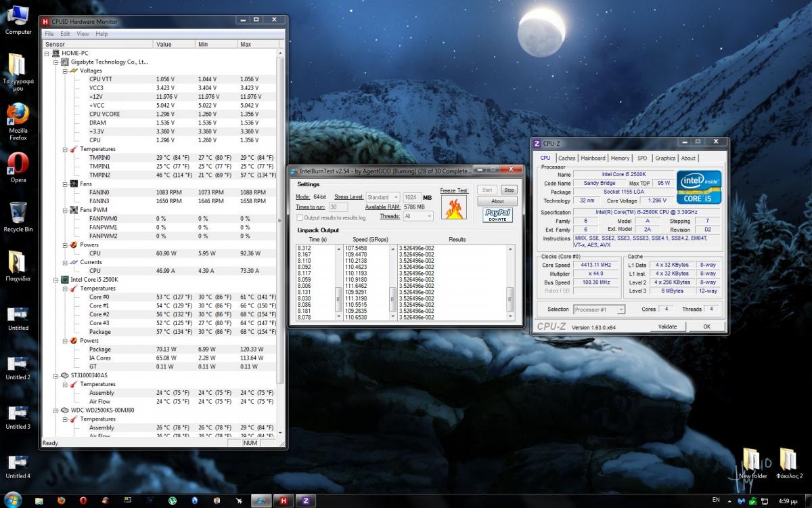The height and width of the screenshot is (508, 812).
Task: Open the Windows Start orb
Action: click(13, 500)
